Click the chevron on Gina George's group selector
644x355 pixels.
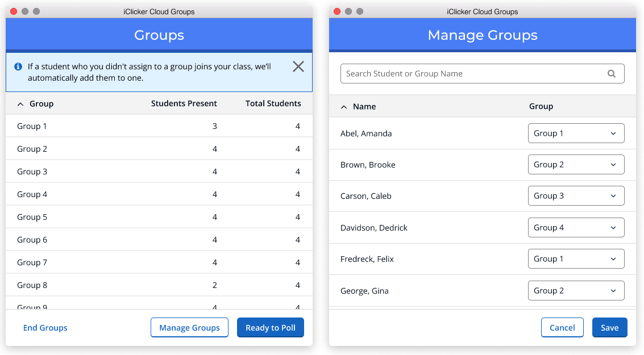[x=614, y=290]
